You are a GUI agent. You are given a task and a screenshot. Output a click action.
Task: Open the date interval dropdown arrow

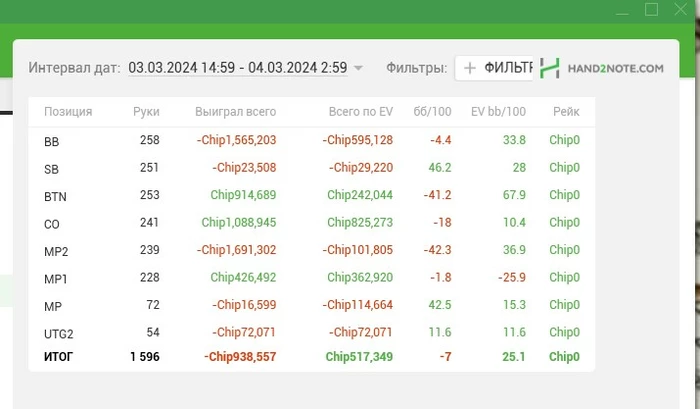coord(358,68)
